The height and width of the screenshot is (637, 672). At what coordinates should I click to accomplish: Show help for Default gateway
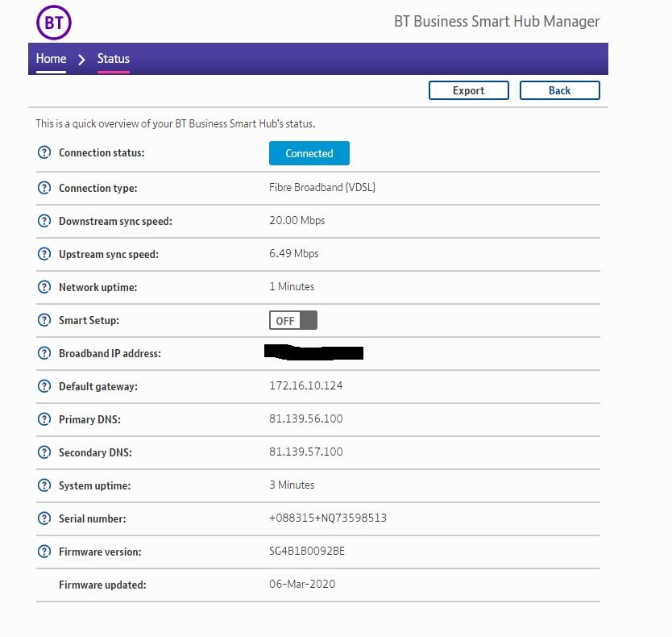pos(44,386)
